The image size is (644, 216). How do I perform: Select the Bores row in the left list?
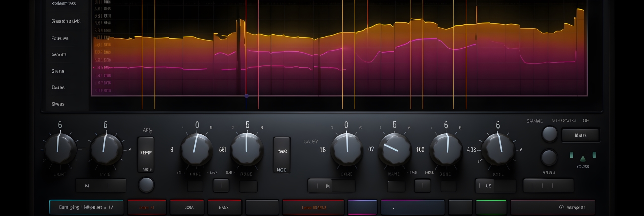pos(58,87)
